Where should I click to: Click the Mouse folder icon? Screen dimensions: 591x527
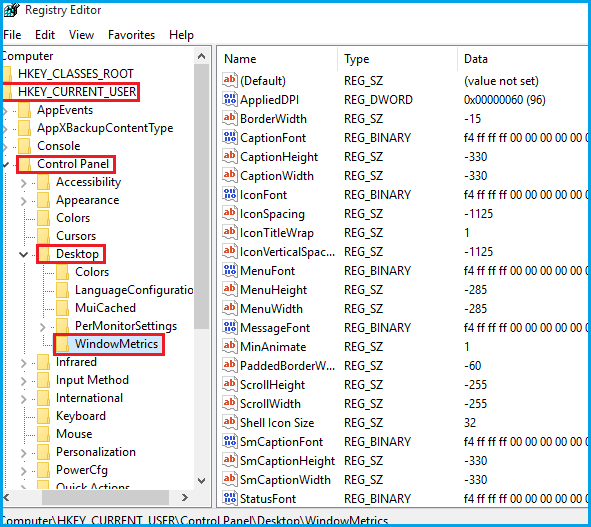(x=44, y=434)
